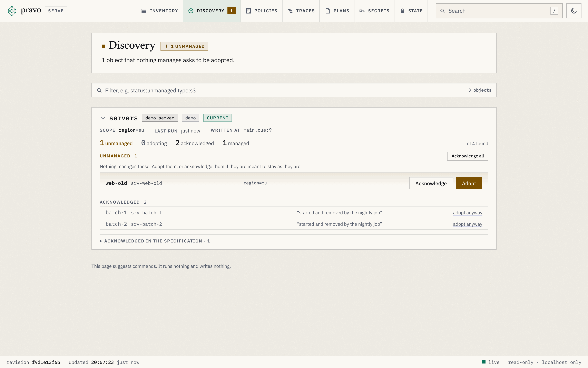Click the CURRENT status tag

[217, 118]
